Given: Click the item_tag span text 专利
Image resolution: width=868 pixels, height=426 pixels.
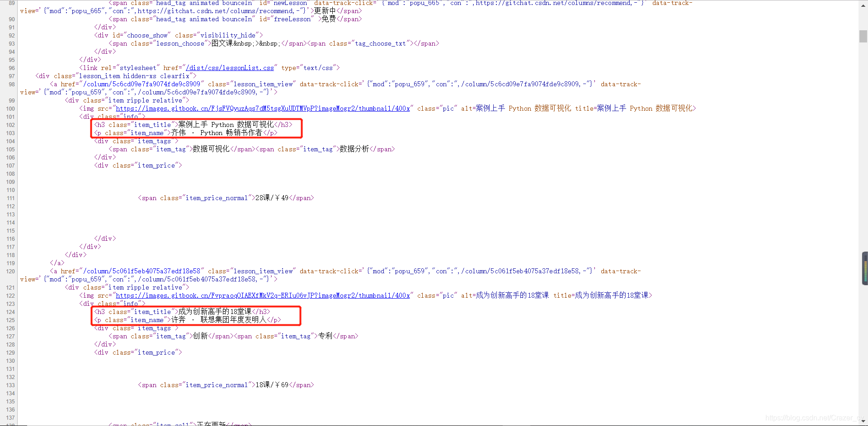Looking at the screenshot, I should point(325,336).
